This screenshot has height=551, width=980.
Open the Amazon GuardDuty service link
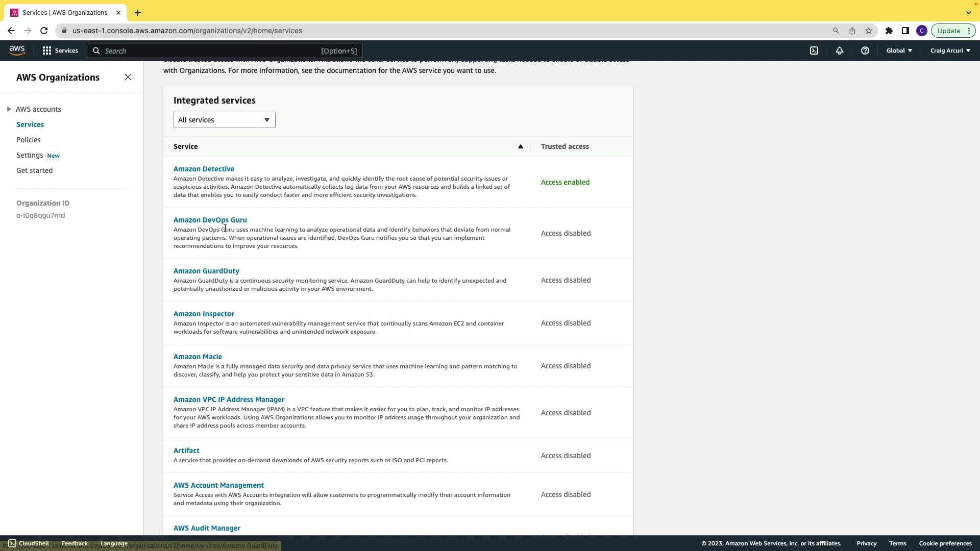(206, 271)
